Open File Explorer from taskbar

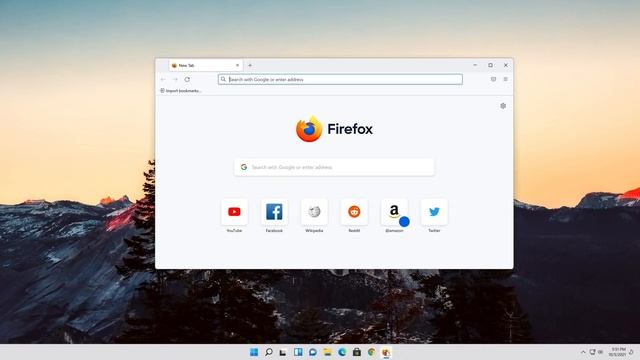(x=327, y=352)
